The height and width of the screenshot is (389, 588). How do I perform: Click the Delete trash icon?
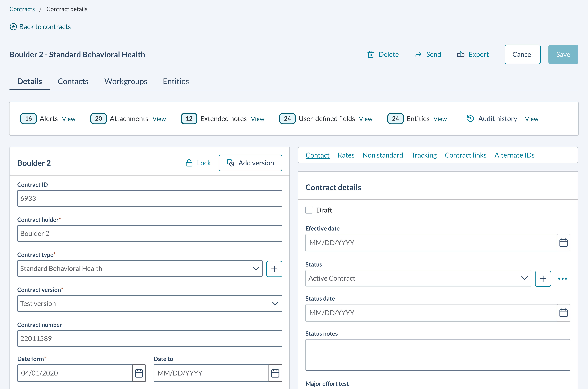[x=371, y=54]
